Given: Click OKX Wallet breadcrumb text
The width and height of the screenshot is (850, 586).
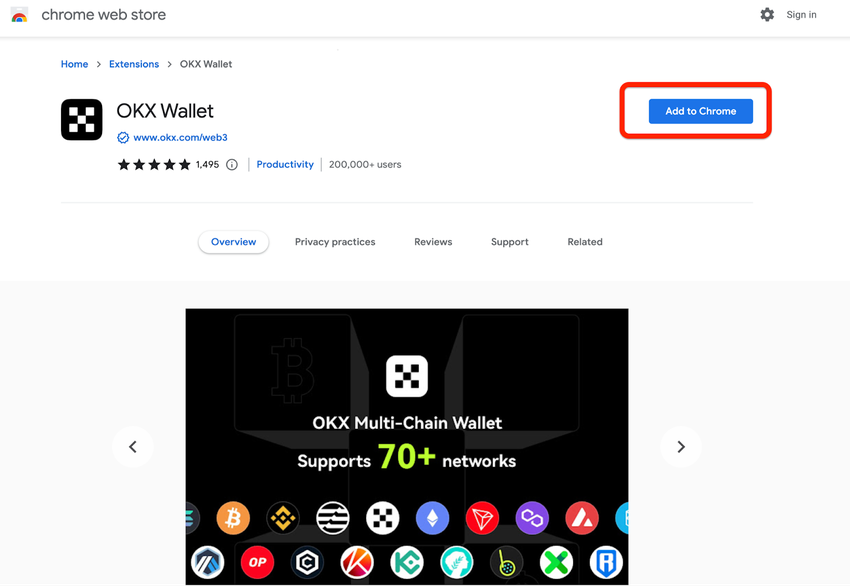Looking at the screenshot, I should [x=206, y=64].
